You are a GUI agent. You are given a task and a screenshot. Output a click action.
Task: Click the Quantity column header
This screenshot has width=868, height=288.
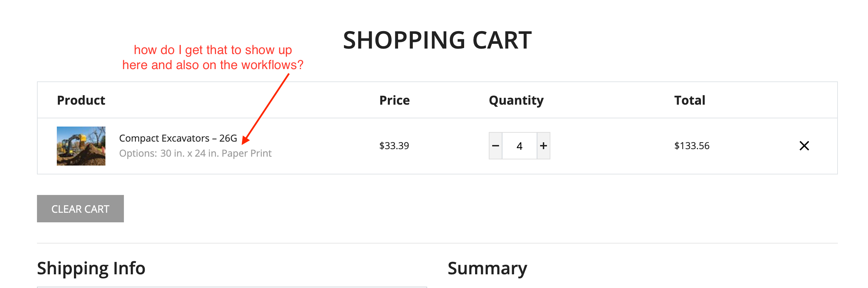click(x=516, y=100)
